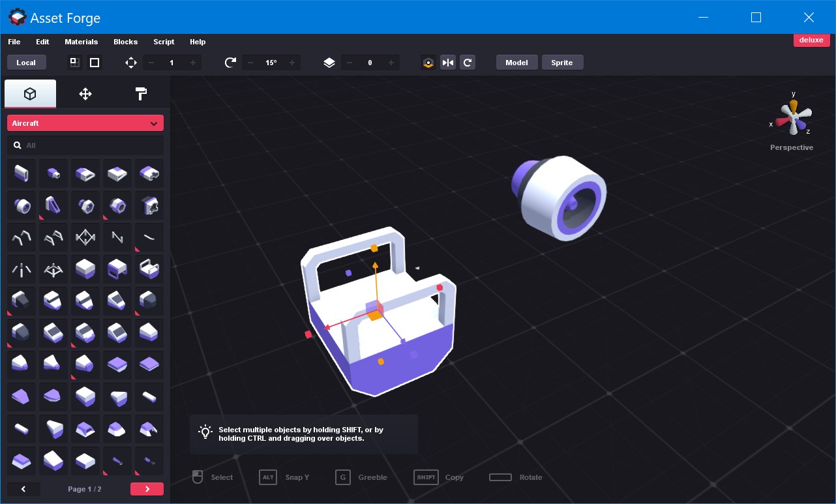Click the Asset Forge logo icon
The height and width of the screenshot is (504, 836).
tap(18, 18)
